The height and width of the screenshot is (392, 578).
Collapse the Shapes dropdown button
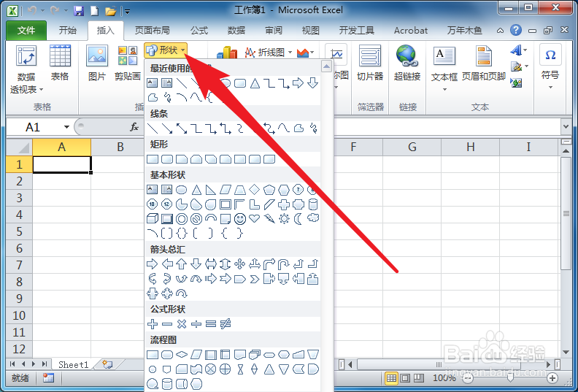(x=166, y=50)
